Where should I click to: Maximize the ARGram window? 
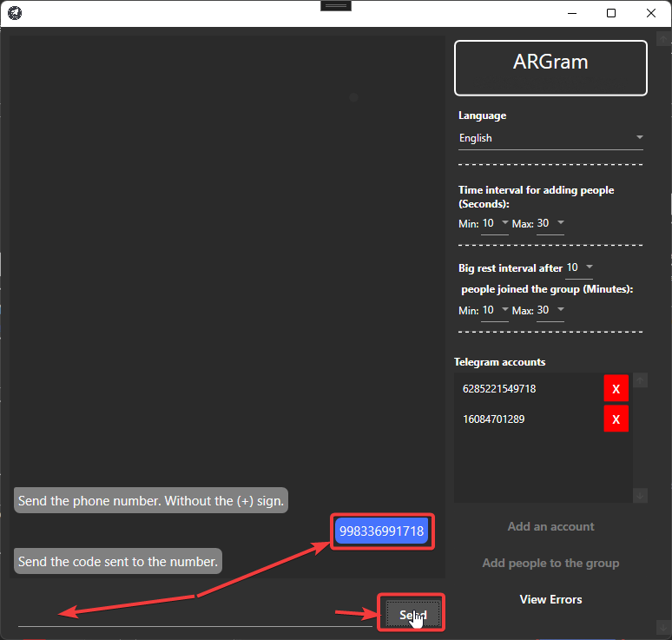pyautogui.click(x=611, y=13)
